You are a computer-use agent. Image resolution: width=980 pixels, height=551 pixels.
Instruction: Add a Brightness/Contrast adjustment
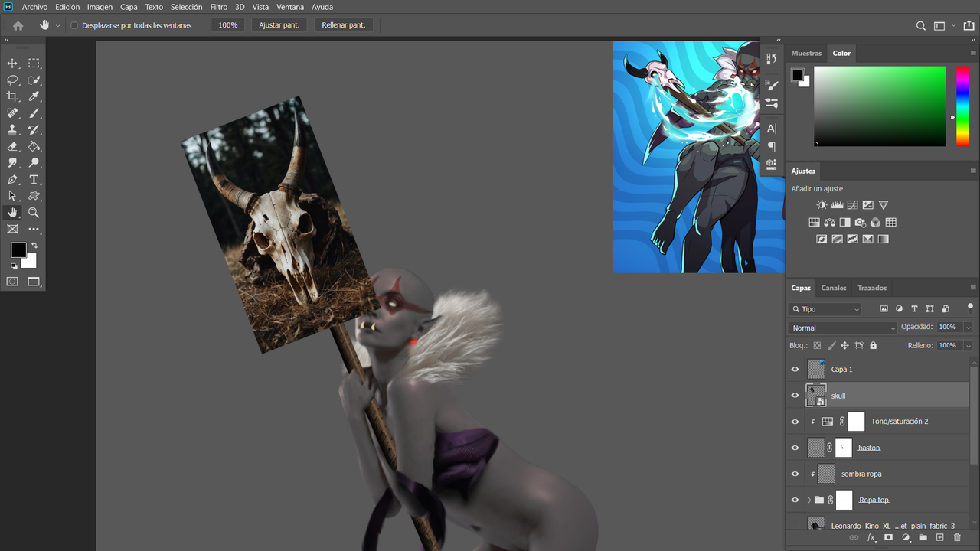tap(822, 205)
